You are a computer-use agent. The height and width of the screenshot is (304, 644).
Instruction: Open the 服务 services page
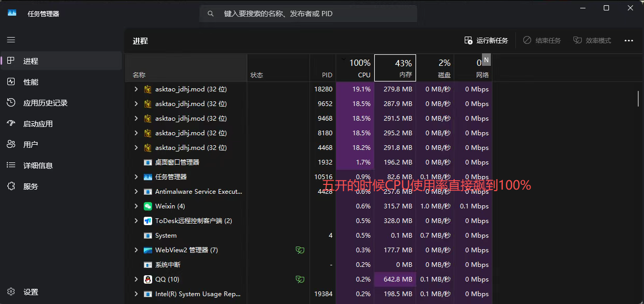pos(30,186)
